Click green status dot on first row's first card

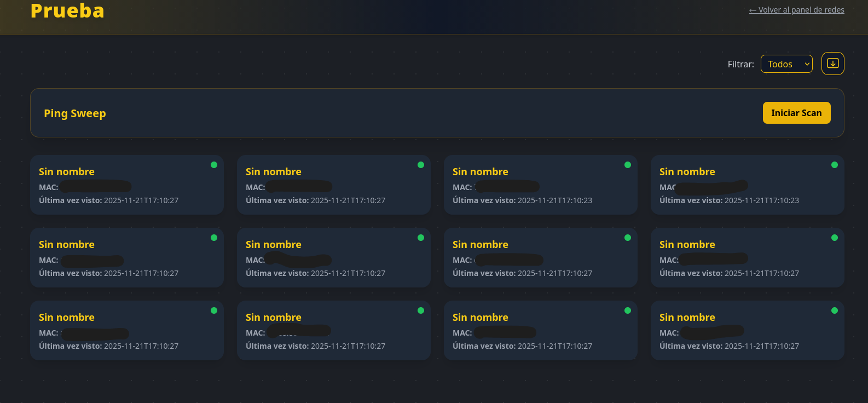(x=214, y=165)
